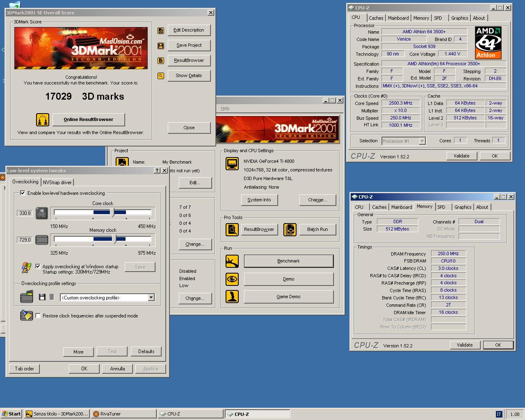Click the suspended mode restore icon
The height and width of the screenshot is (420, 525).
pyautogui.click(x=27, y=315)
